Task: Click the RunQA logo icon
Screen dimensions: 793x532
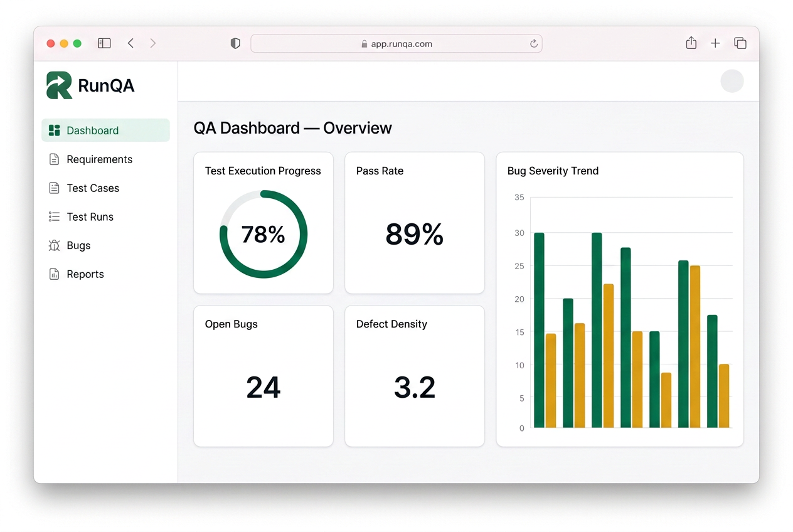Action: (x=60, y=85)
